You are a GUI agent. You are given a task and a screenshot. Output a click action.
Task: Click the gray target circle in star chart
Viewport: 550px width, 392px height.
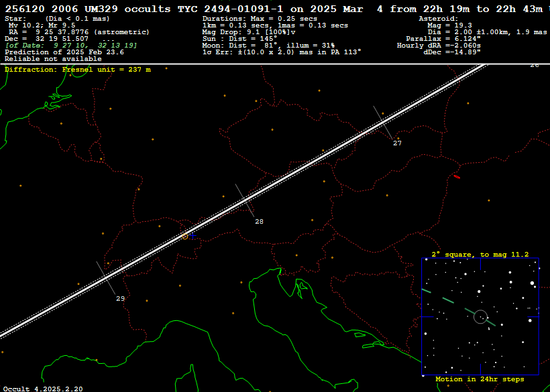pyautogui.click(x=480, y=317)
